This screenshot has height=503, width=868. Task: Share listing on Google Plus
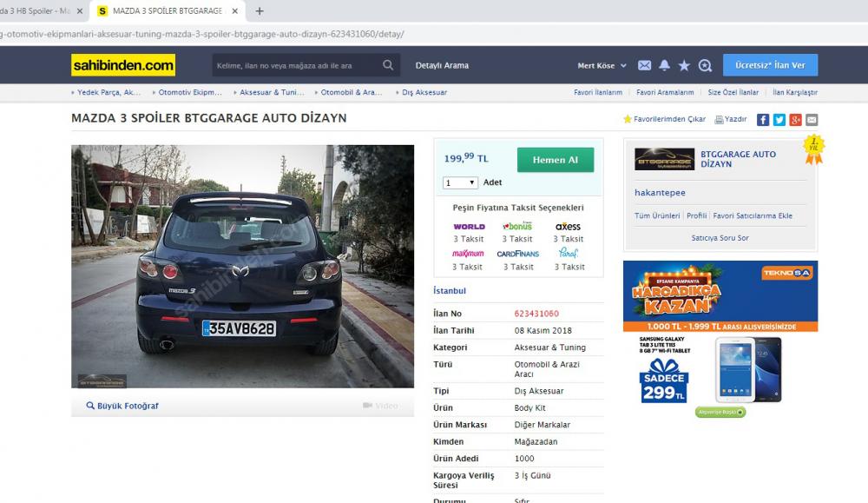click(795, 120)
